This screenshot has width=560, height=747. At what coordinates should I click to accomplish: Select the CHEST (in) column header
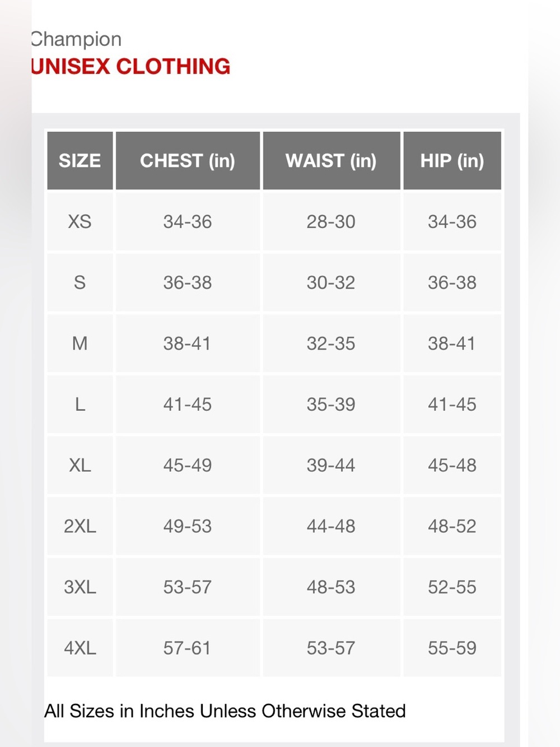(188, 161)
